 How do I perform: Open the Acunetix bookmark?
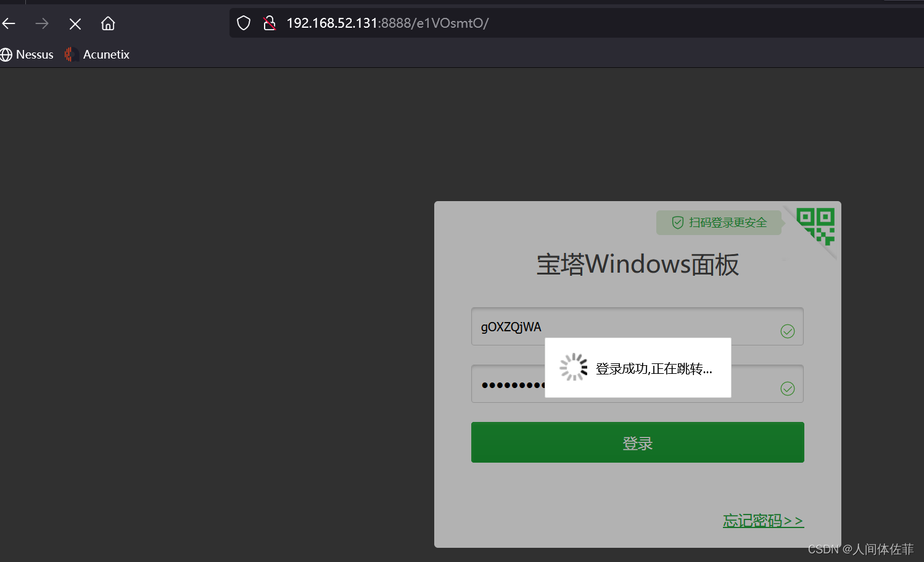tap(97, 54)
